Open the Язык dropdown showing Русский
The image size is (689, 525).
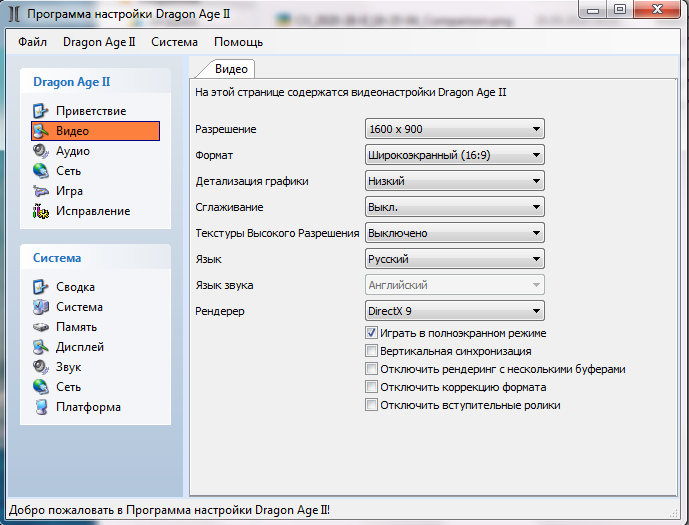455,259
